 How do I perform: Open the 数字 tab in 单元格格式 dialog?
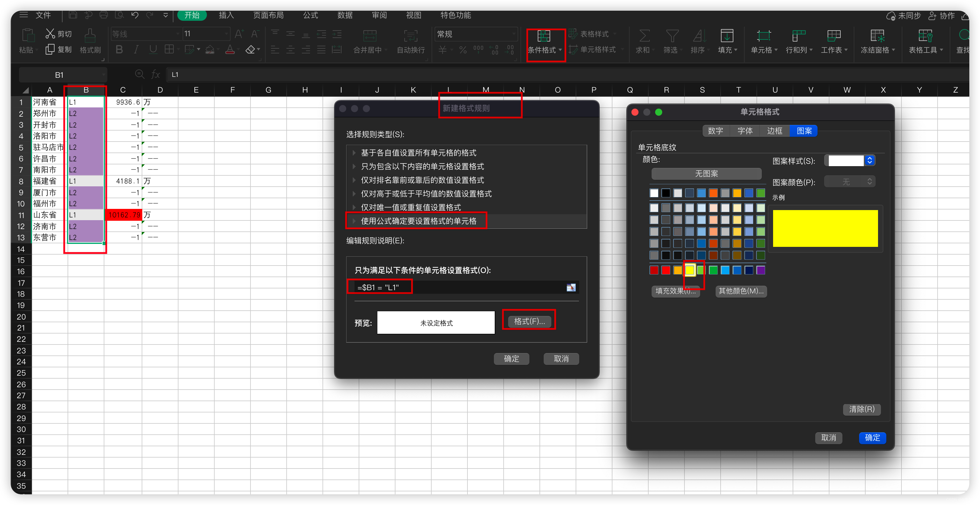(715, 131)
